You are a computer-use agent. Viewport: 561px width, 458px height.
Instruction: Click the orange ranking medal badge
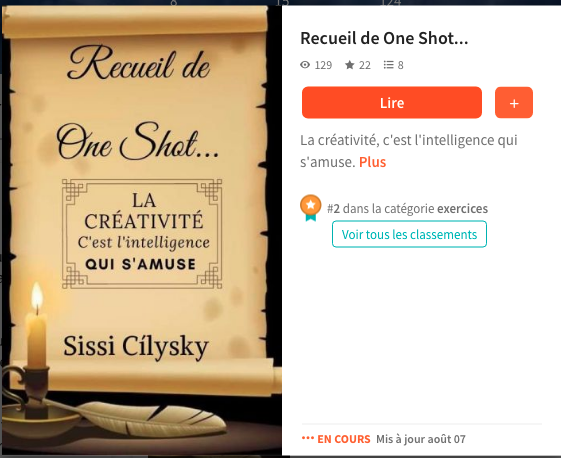click(311, 208)
